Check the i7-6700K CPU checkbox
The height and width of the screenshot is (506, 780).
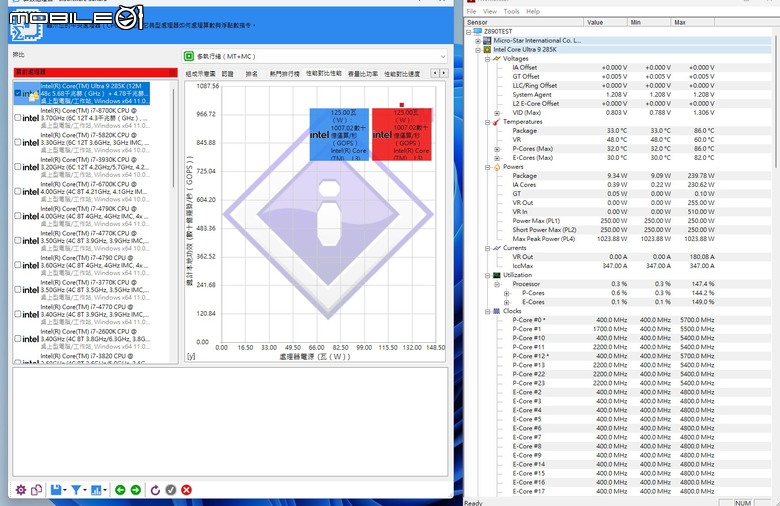point(18,191)
